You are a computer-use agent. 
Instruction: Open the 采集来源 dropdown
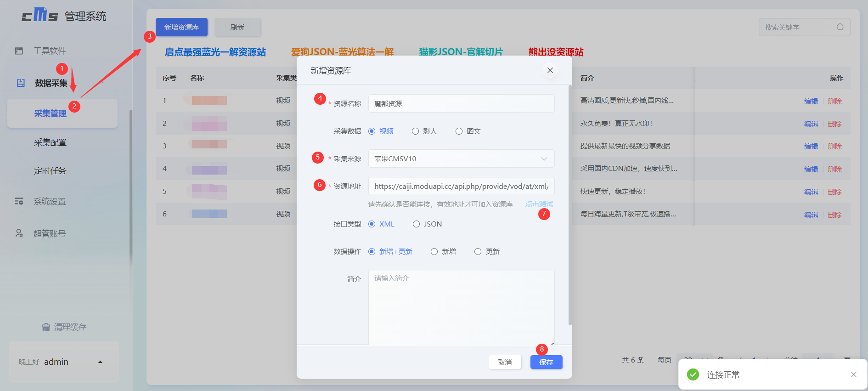pos(461,159)
